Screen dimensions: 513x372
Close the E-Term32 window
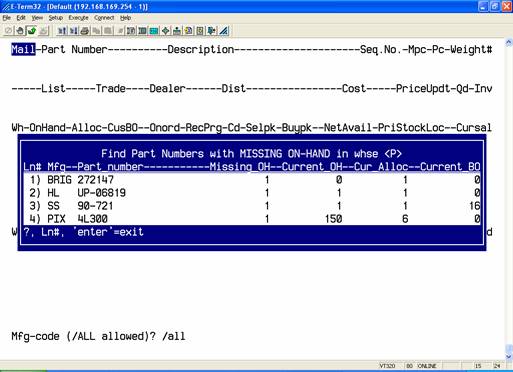point(507,6)
